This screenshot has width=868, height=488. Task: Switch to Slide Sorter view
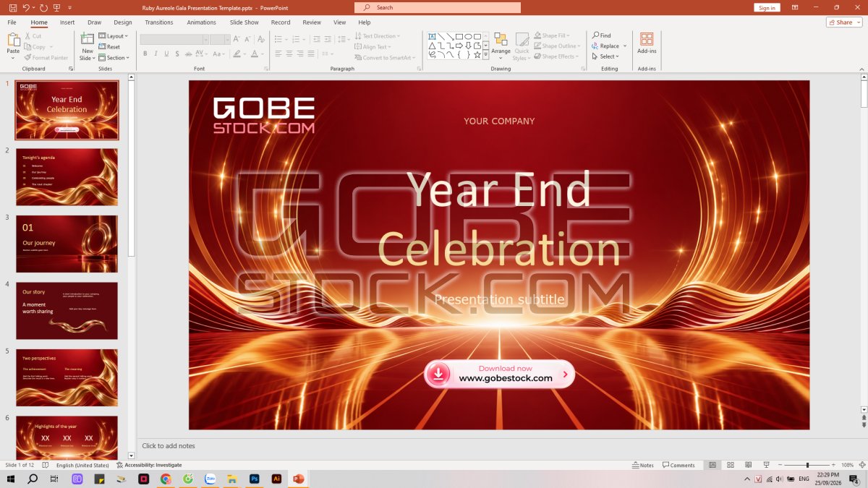pos(731,465)
